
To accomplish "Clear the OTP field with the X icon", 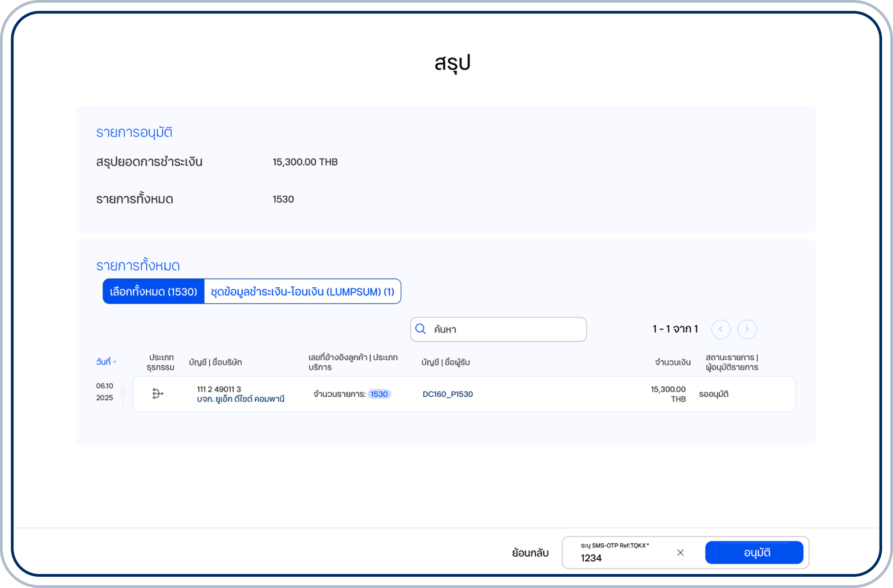I will [680, 552].
